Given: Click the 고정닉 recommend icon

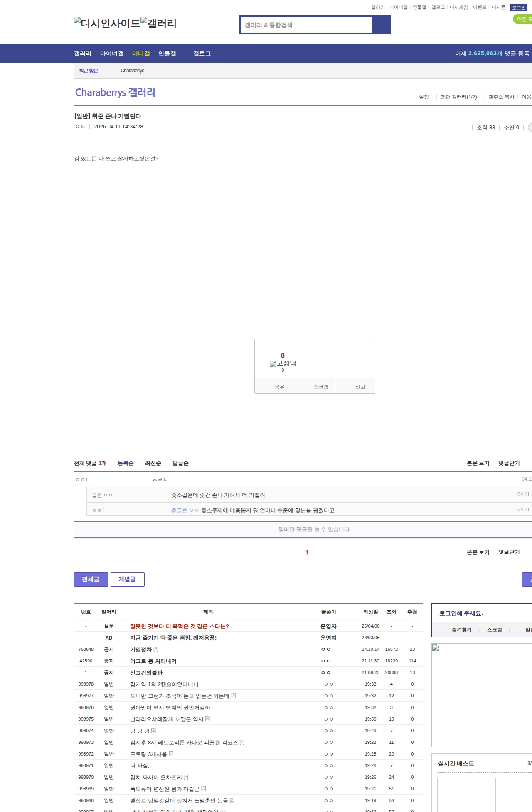Looking at the screenshot, I should 283,363.
